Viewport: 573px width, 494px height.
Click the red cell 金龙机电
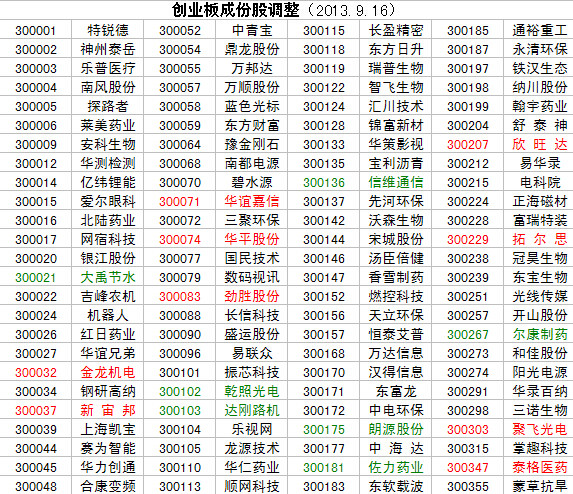click(x=108, y=372)
